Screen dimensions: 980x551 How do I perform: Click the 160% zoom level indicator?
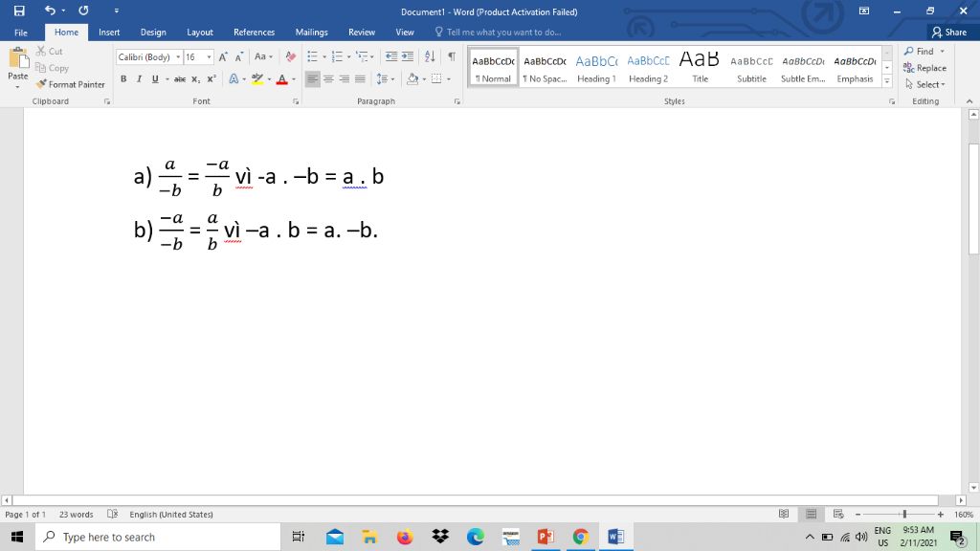pos(963,514)
